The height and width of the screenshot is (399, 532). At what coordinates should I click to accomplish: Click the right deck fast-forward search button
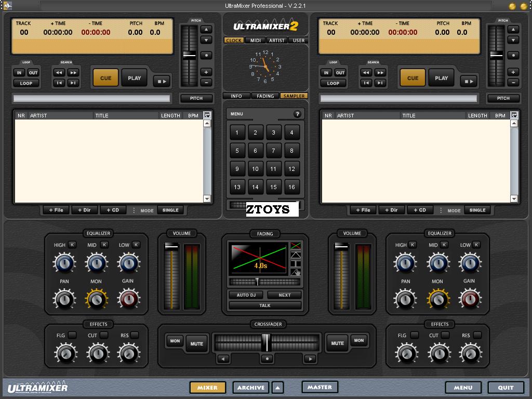coord(380,73)
